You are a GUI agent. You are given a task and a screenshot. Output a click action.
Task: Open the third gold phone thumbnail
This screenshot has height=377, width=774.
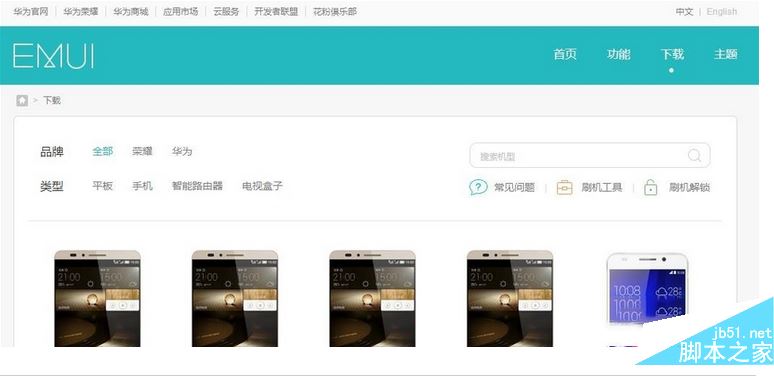(x=373, y=298)
